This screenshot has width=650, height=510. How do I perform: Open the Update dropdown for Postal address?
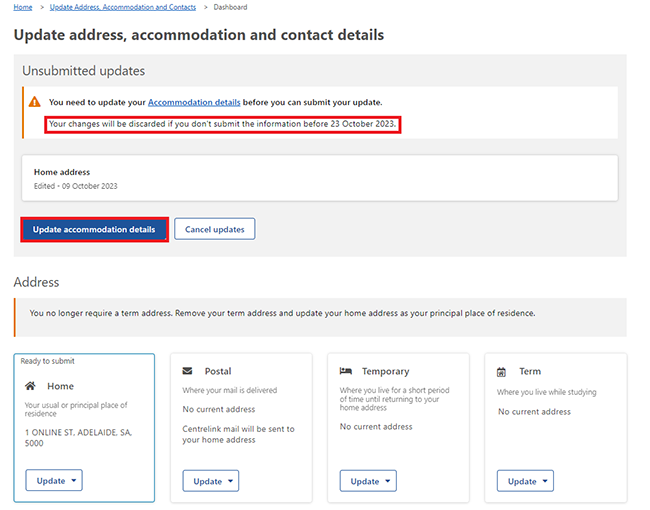pyautogui.click(x=212, y=481)
